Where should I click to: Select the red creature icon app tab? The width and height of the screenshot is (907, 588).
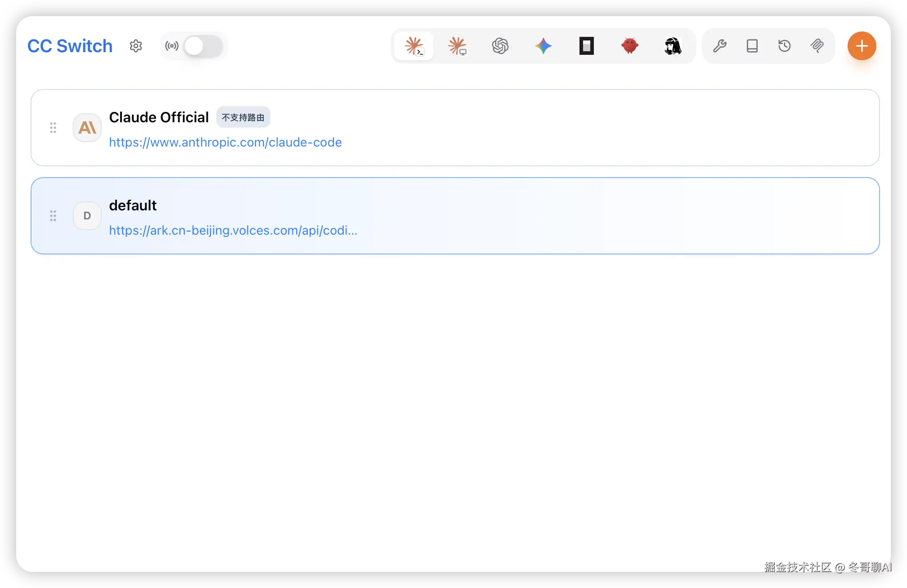[x=630, y=46]
